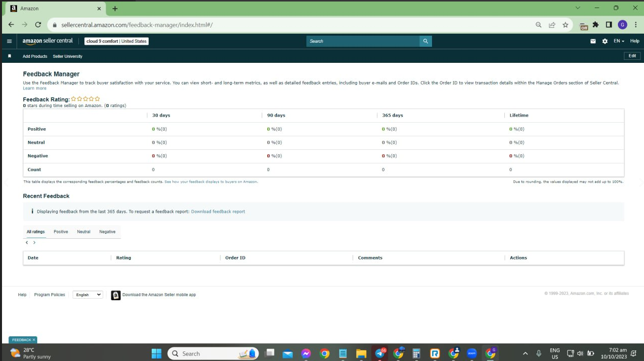Click the browser forward arrow
Viewport: 644px width, 361px height.
tap(25, 25)
